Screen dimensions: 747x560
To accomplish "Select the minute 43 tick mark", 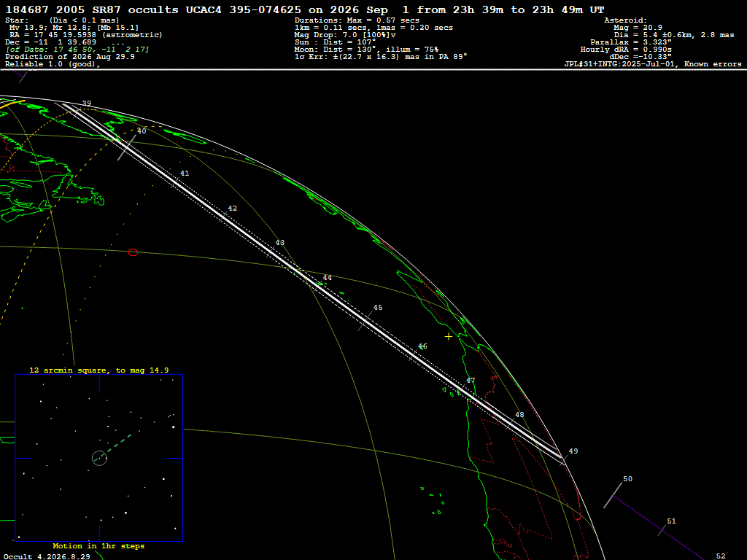I will (271, 252).
